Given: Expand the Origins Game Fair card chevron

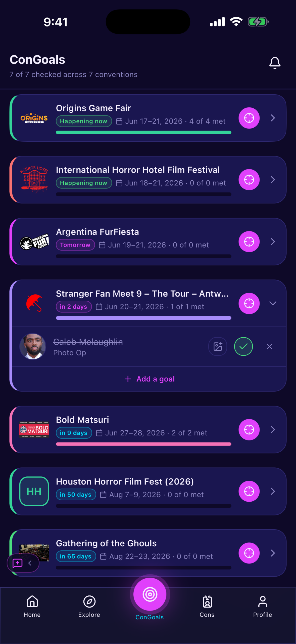Looking at the screenshot, I should coord(273,118).
